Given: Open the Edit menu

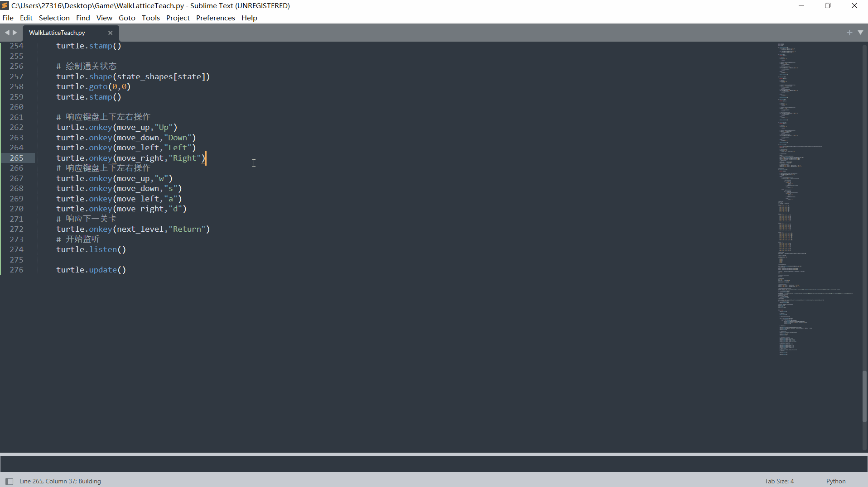Looking at the screenshot, I should click(26, 18).
